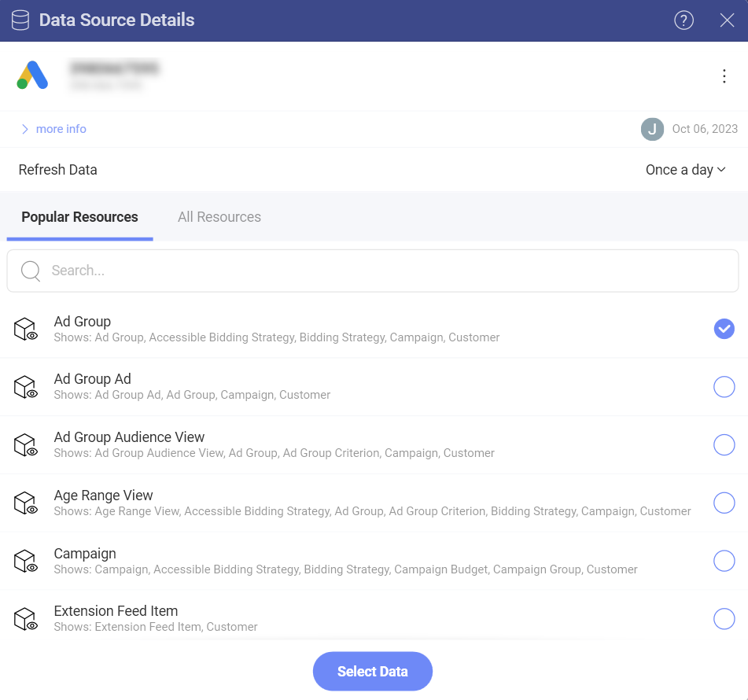This screenshot has height=700, width=748.
Task: Click the Refresh Data label
Action: [57, 170]
